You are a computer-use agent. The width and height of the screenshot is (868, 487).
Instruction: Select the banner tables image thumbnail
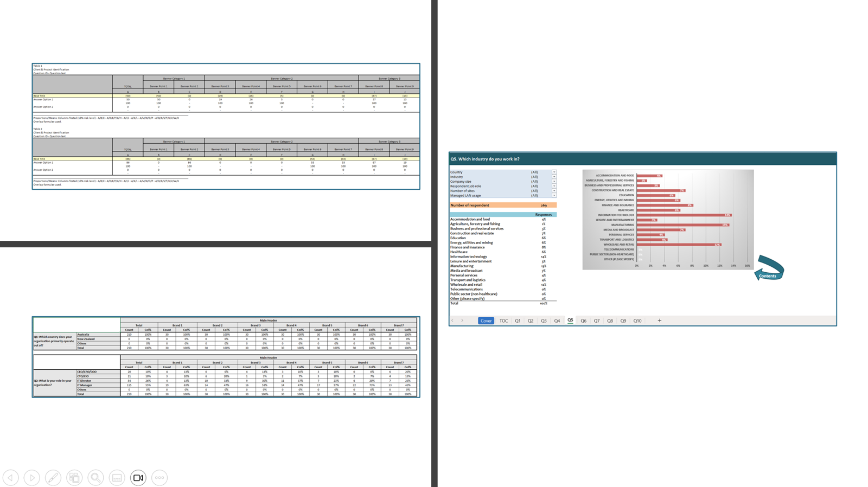pos(226,126)
